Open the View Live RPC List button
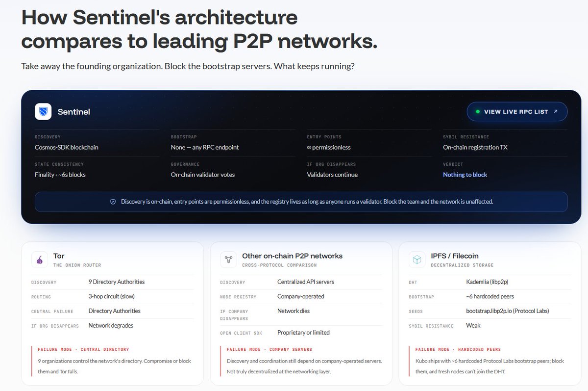Image resolution: width=588 pixels, height=391 pixels. pyautogui.click(x=517, y=111)
